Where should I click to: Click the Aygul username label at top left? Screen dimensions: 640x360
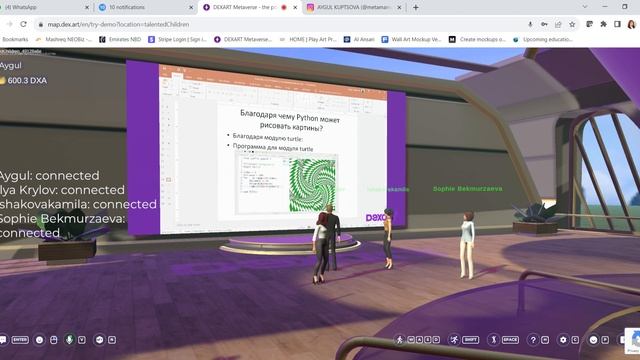(x=11, y=66)
